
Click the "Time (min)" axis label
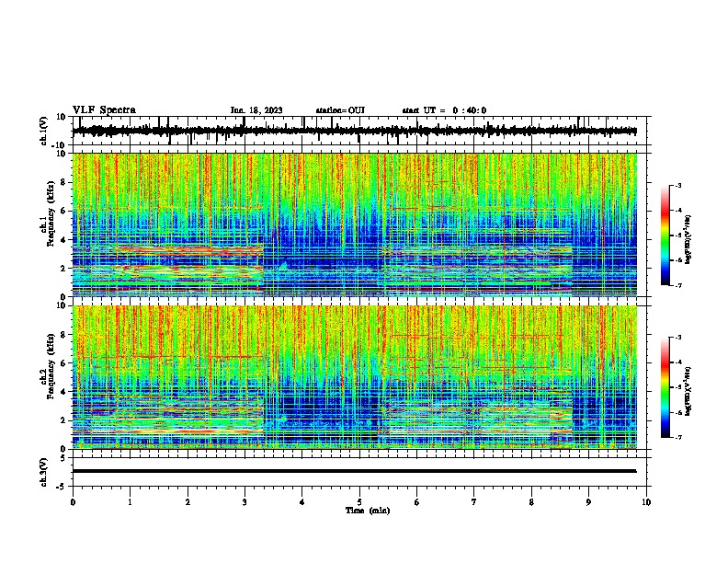coord(368,511)
